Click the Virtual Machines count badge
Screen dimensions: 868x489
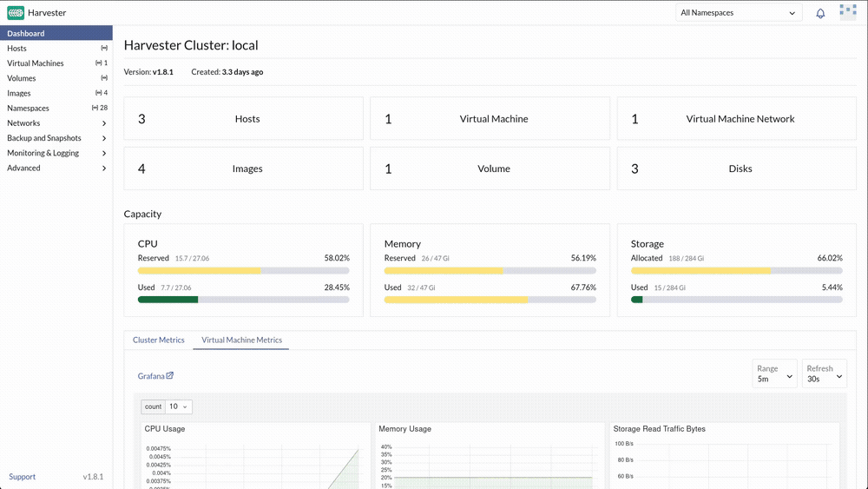coord(102,63)
